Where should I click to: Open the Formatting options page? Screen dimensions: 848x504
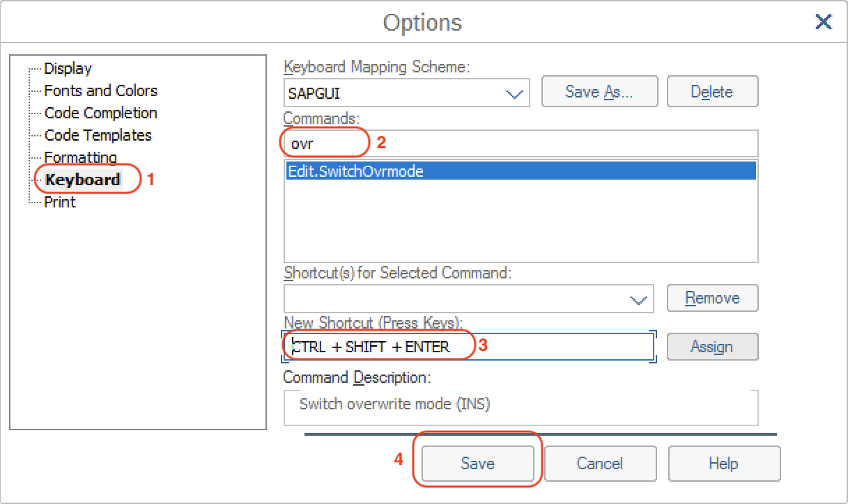click(x=80, y=157)
